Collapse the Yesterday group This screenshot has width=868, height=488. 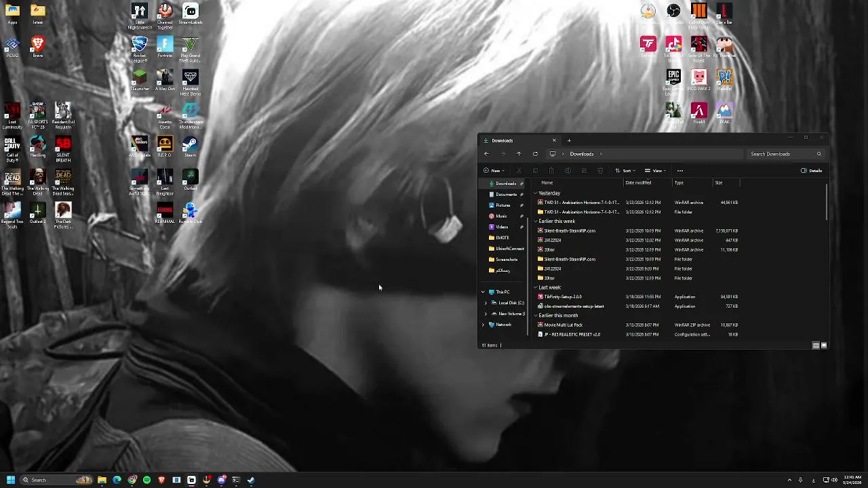click(x=535, y=193)
